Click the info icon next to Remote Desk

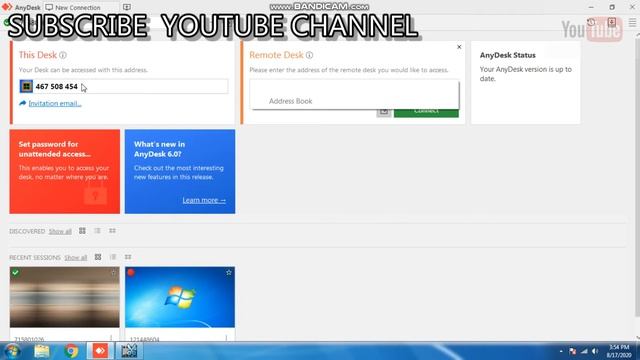(309, 55)
